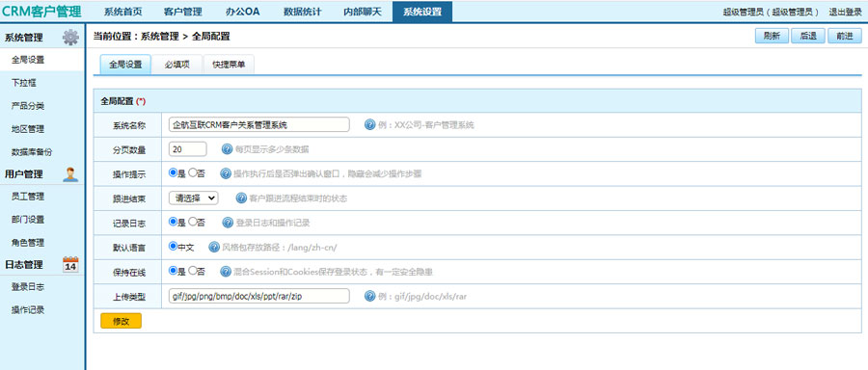Click help icon in 保持在线 row
The height and width of the screenshot is (370, 868).
[x=226, y=271]
